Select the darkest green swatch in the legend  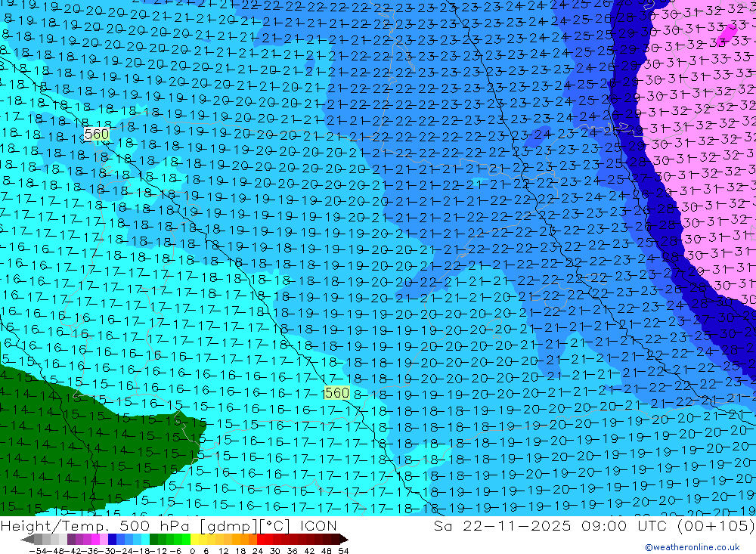tap(153, 539)
